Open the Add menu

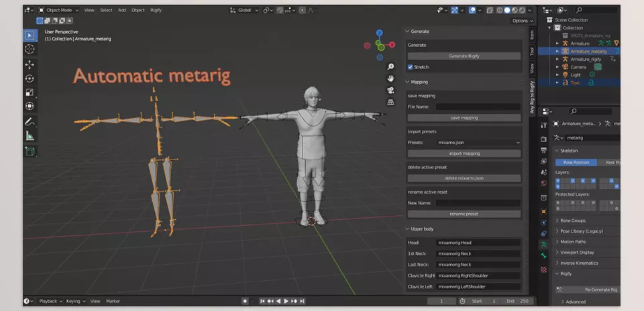click(122, 10)
